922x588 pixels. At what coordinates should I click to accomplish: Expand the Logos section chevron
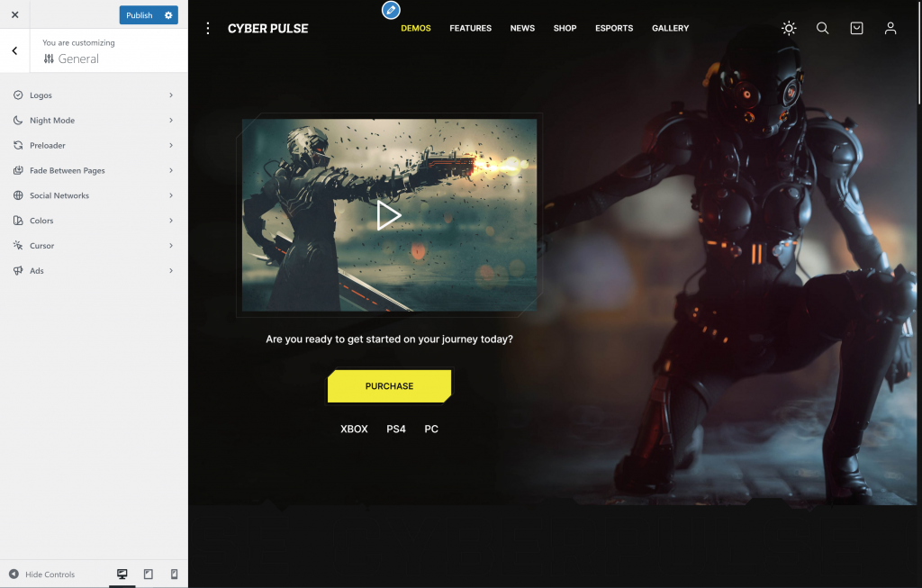coord(171,95)
